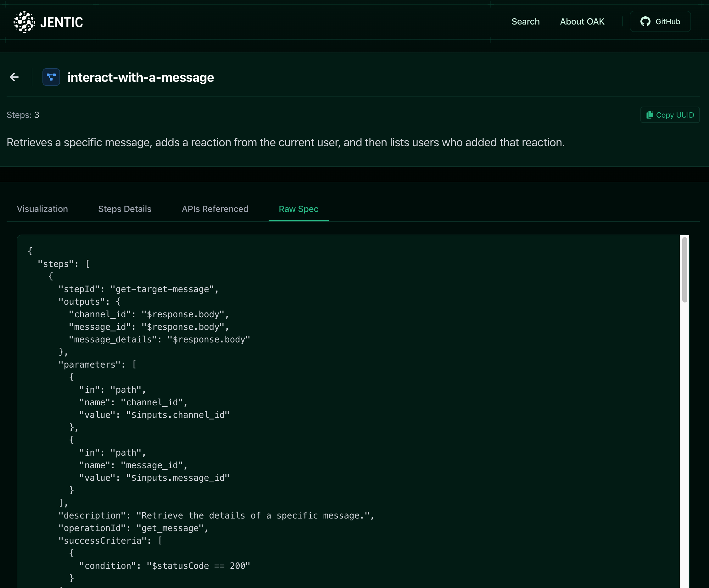
Task: Click the "parameters": [ line
Action: pos(97,364)
